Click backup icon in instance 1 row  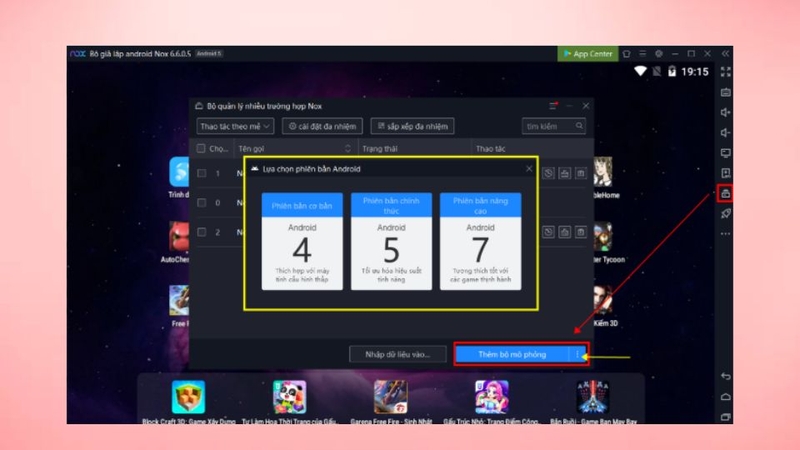[548, 173]
